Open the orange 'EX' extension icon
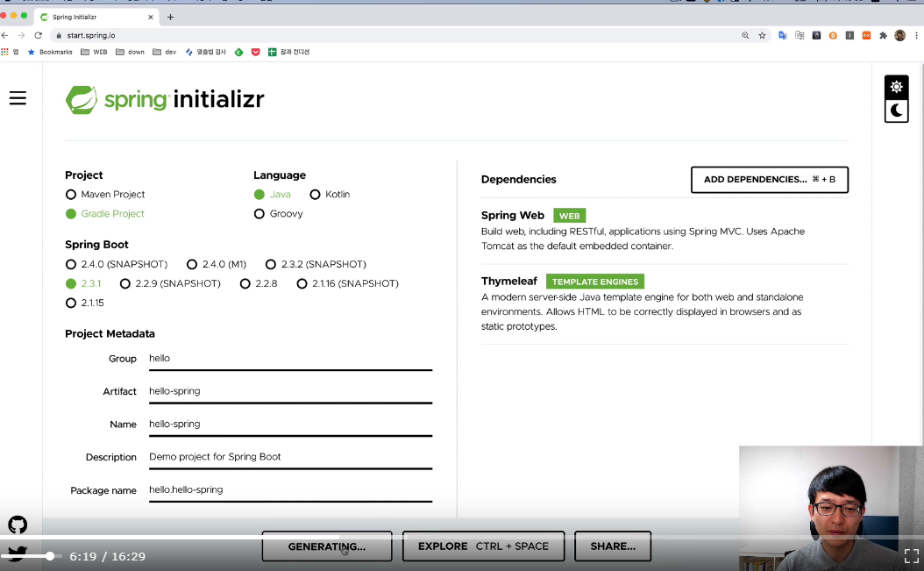This screenshot has width=924, height=571. [866, 35]
